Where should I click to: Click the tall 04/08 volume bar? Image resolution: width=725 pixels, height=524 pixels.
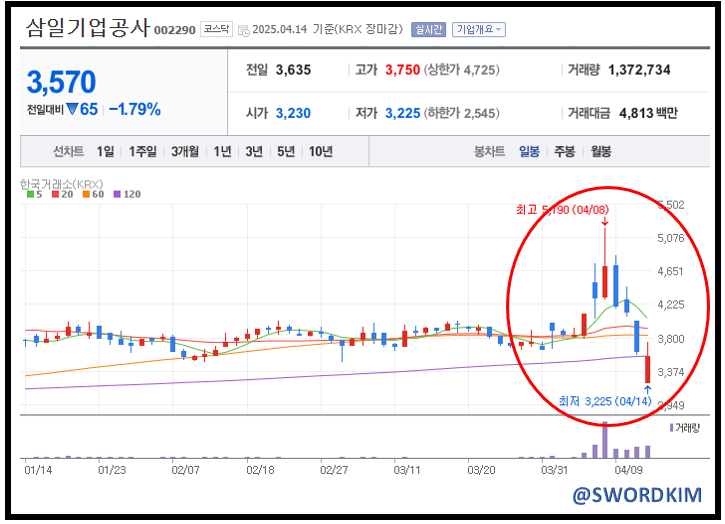pos(605,440)
